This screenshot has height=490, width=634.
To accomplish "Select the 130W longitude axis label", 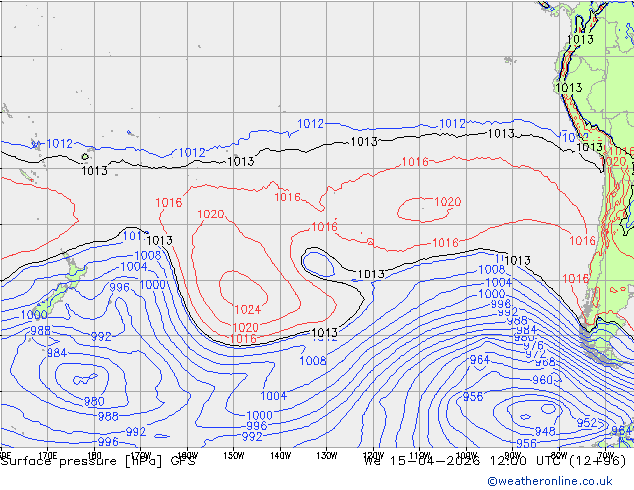I will click(327, 456).
